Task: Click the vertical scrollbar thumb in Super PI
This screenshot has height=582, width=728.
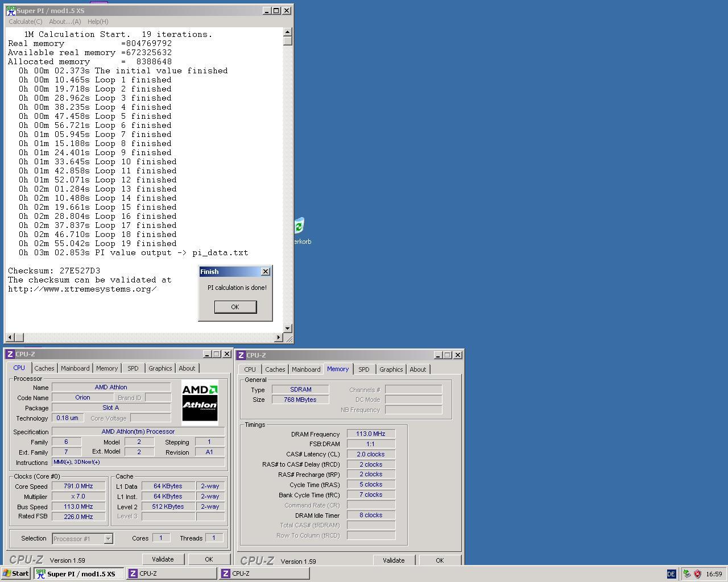Action: point(287,41)
